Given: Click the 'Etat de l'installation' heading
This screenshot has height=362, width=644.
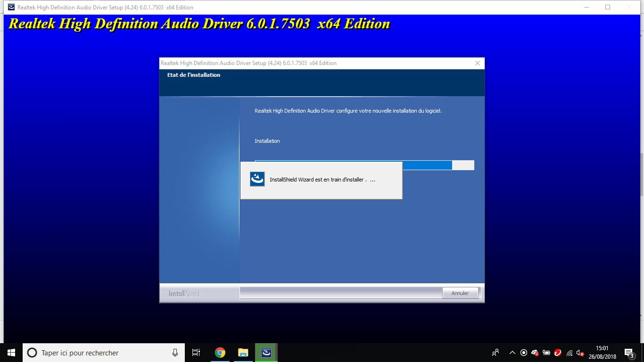Looking at the screenshot, I should coord(194,75).
